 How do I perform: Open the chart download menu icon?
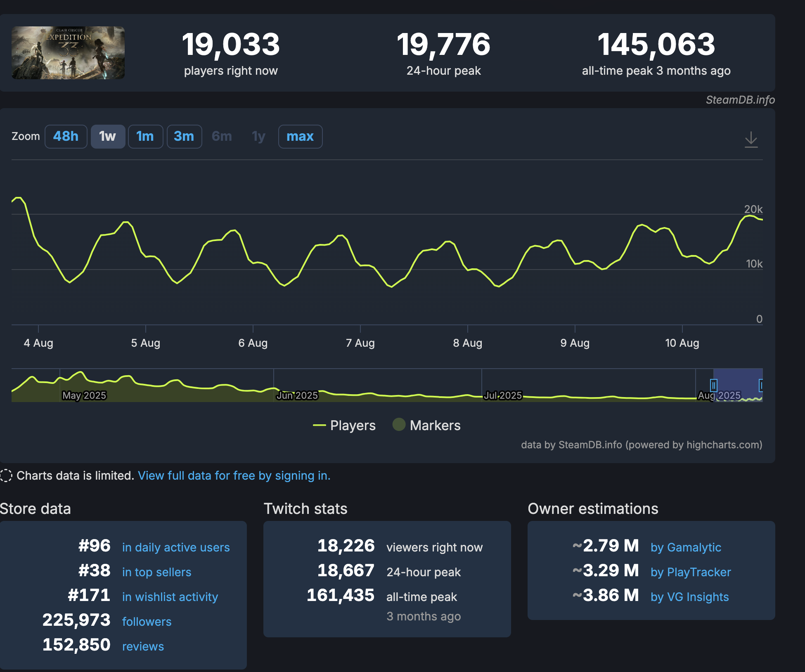click(751, 139)
